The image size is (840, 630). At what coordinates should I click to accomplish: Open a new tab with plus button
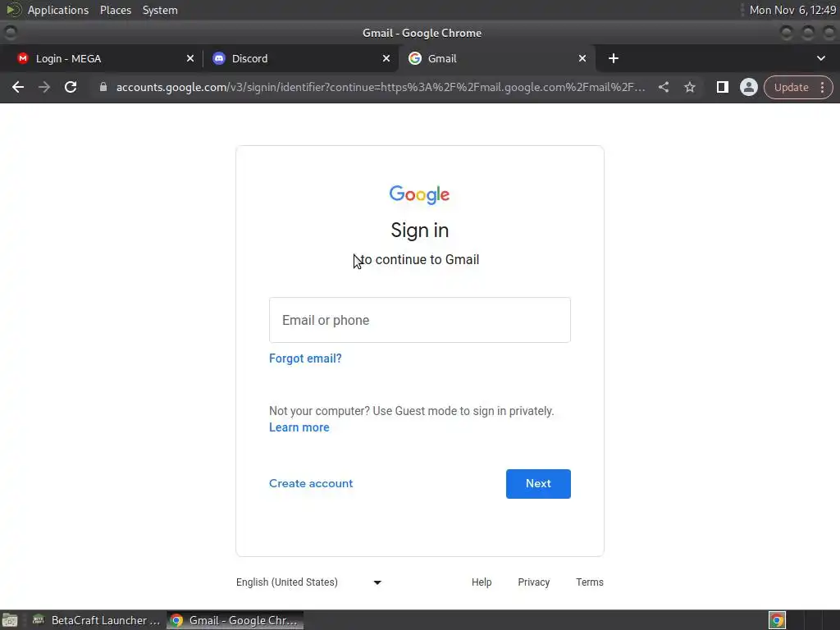614,58
